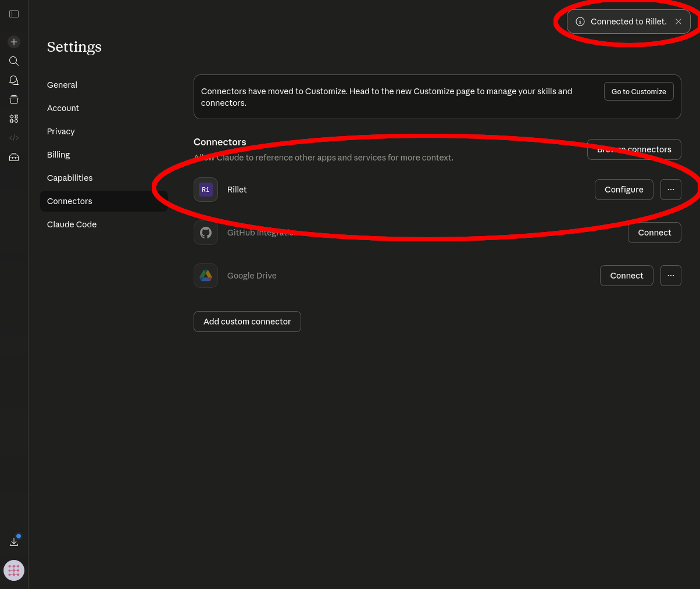Viewport: 700px width, 589px height.
Task: Open more options for Rillet connector
Action: pos(671,190)
